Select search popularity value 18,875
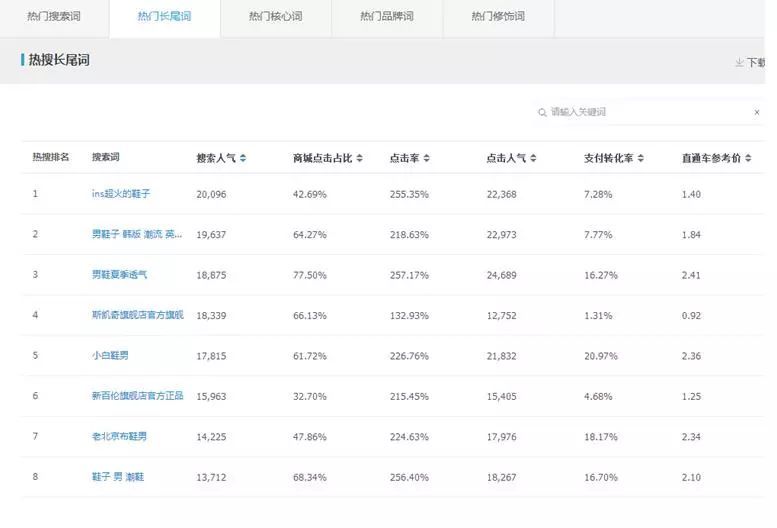The height and width of the screenshot is (528, 777). tap(211, 275)
